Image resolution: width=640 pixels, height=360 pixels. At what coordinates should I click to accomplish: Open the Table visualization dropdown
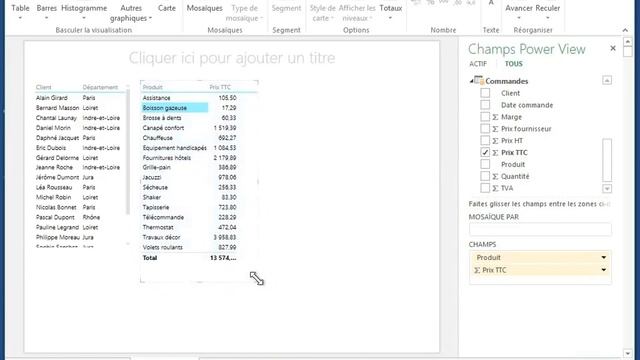(20, 12)
